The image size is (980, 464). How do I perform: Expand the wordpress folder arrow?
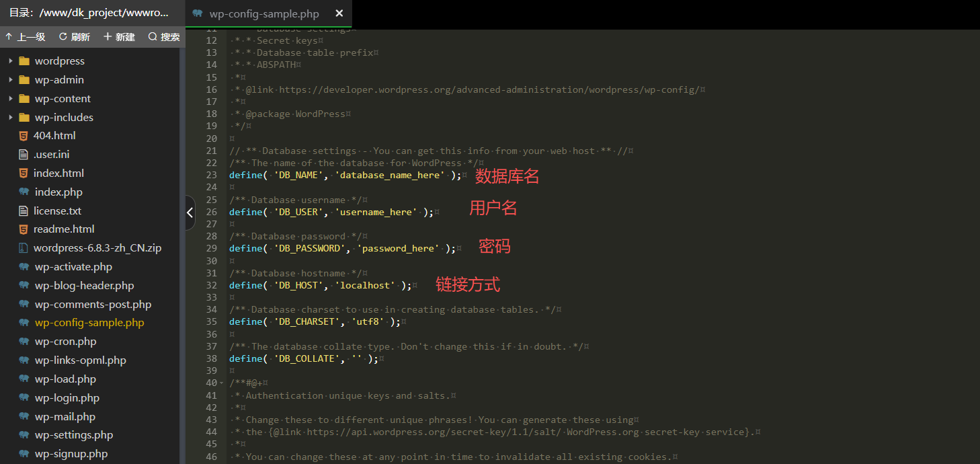[x=11, y=61]
